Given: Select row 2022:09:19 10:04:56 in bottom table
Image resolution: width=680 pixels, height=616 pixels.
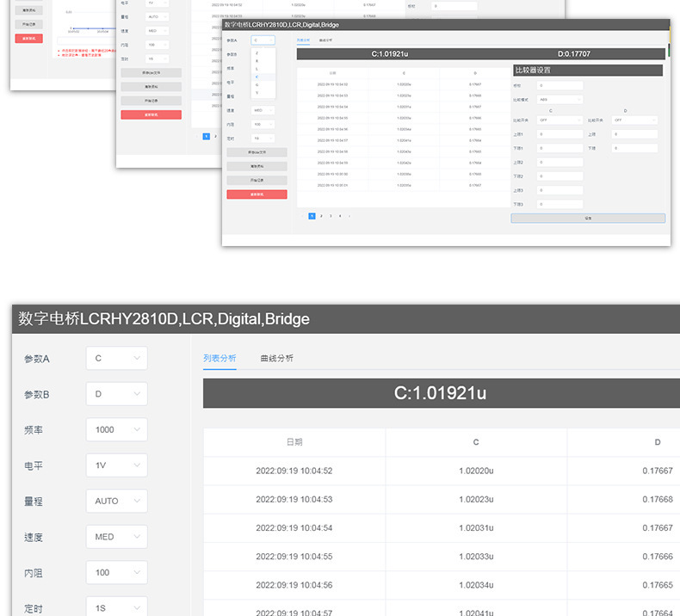Looking at the screenshot, I should [x=442, y=585].
